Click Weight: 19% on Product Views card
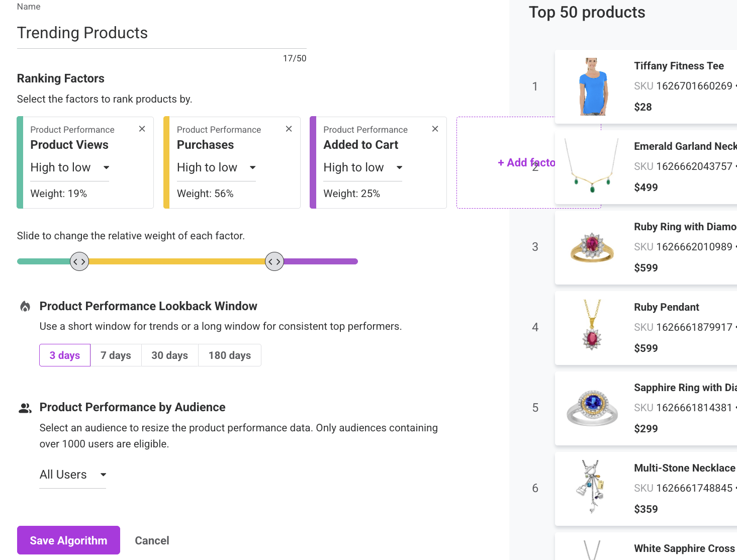737x560 pixels. point(59,194)
